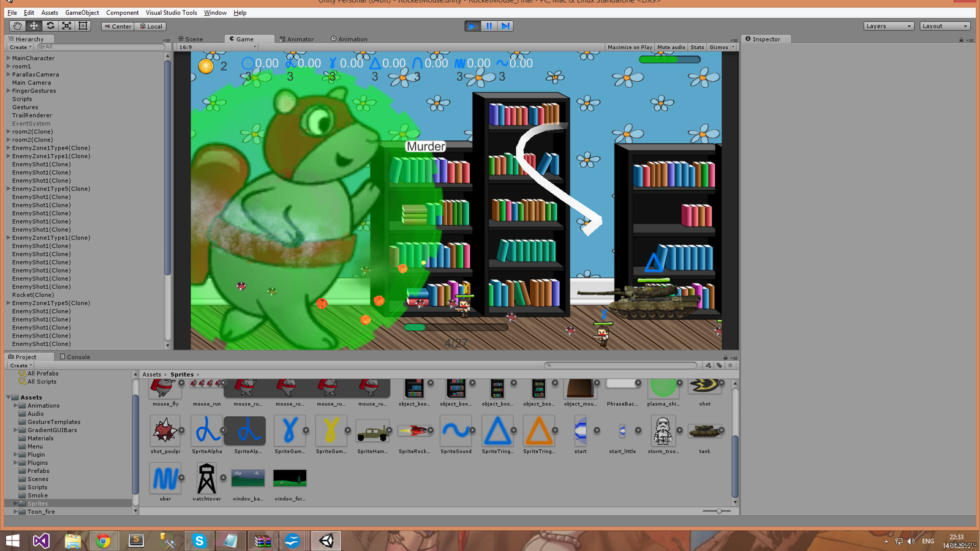Open the Assets menu

(x=50, y=12)
